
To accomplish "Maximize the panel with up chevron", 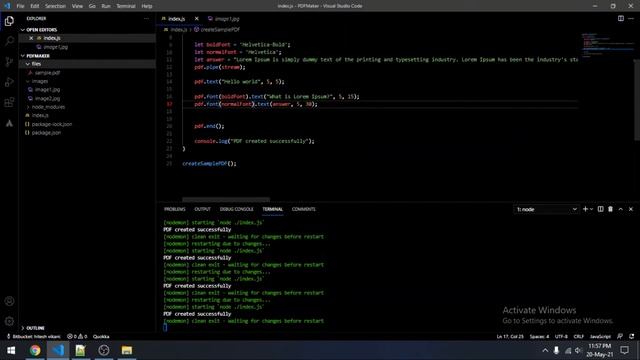I will point(620,209).
